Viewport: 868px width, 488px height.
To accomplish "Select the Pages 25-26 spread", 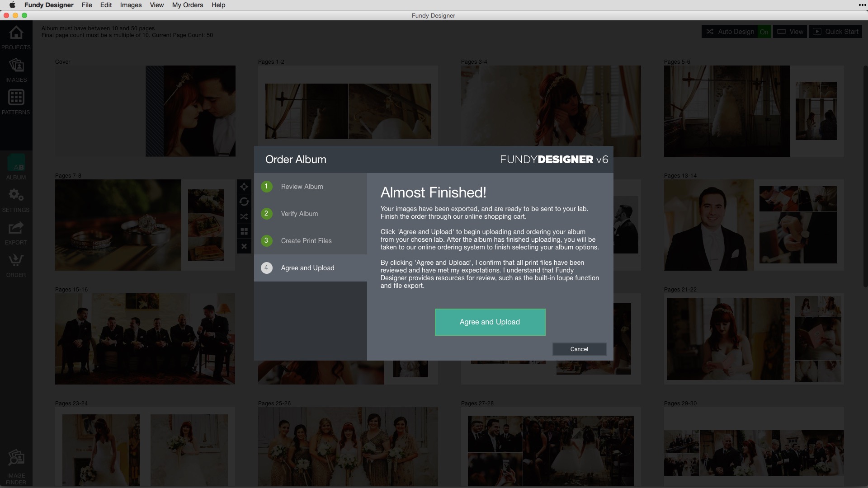I will pos(348,447).
